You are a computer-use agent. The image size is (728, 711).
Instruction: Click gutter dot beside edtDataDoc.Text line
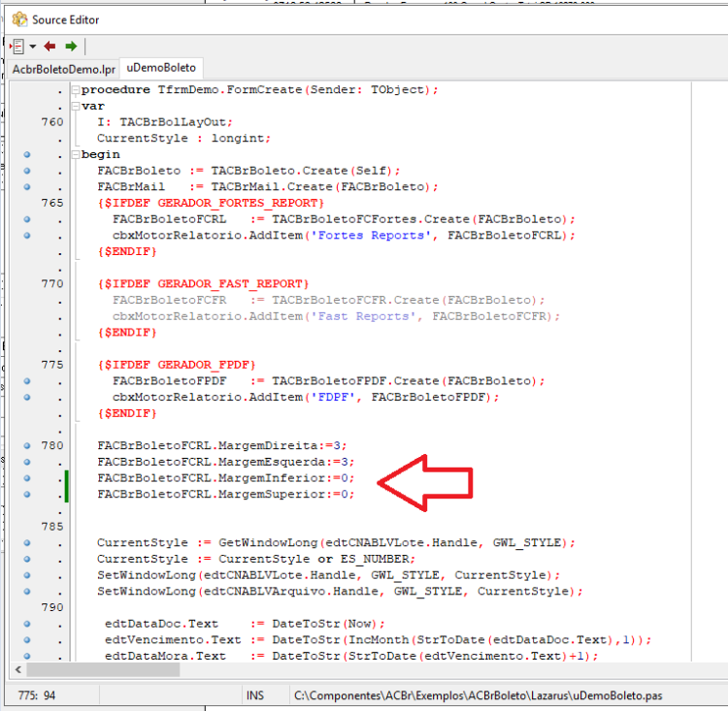(27, 624)
